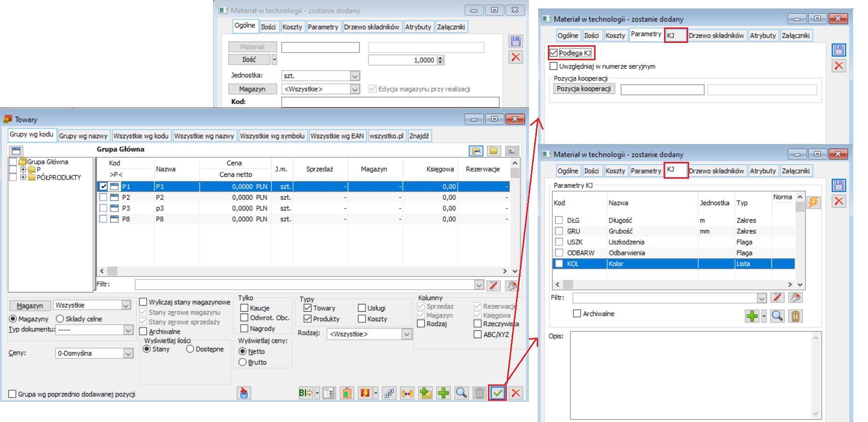Click the save diskette icon in Parametry window
The height and width of the screenshot is (422, 868).
pos(839,50)
